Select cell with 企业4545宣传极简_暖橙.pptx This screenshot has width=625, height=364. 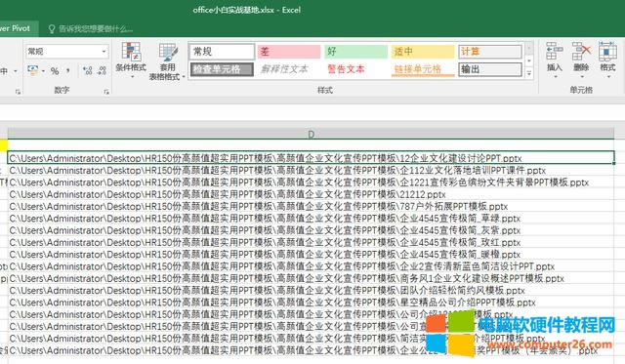tap(311, 254)
